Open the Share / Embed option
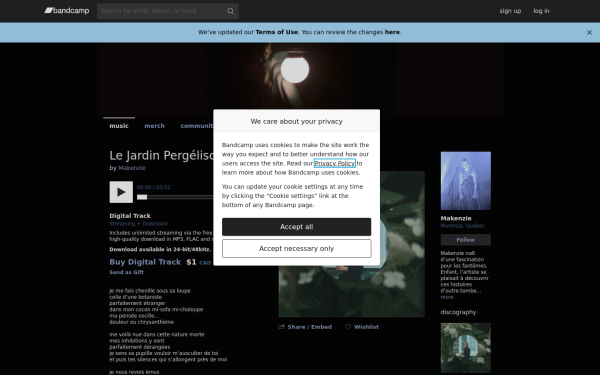Screen dimensions: 600x375 (309, 327)
